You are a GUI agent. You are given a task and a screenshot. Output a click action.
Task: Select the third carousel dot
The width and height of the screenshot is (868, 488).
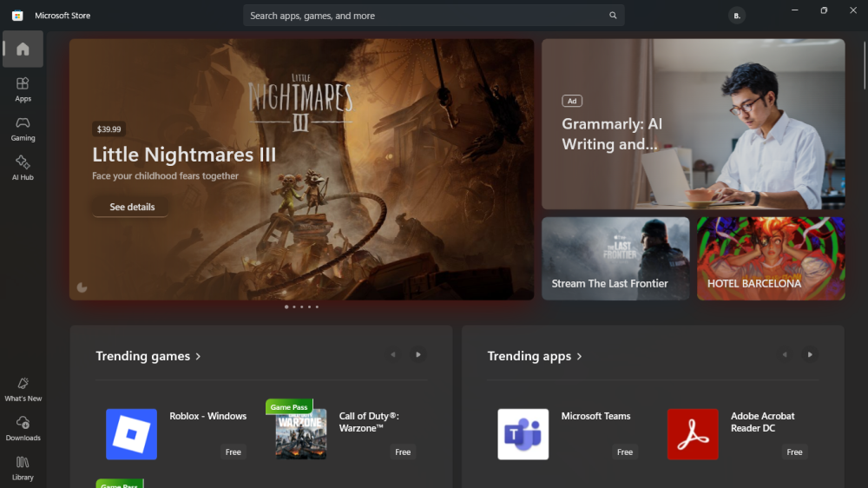click(x=302, y=307)
